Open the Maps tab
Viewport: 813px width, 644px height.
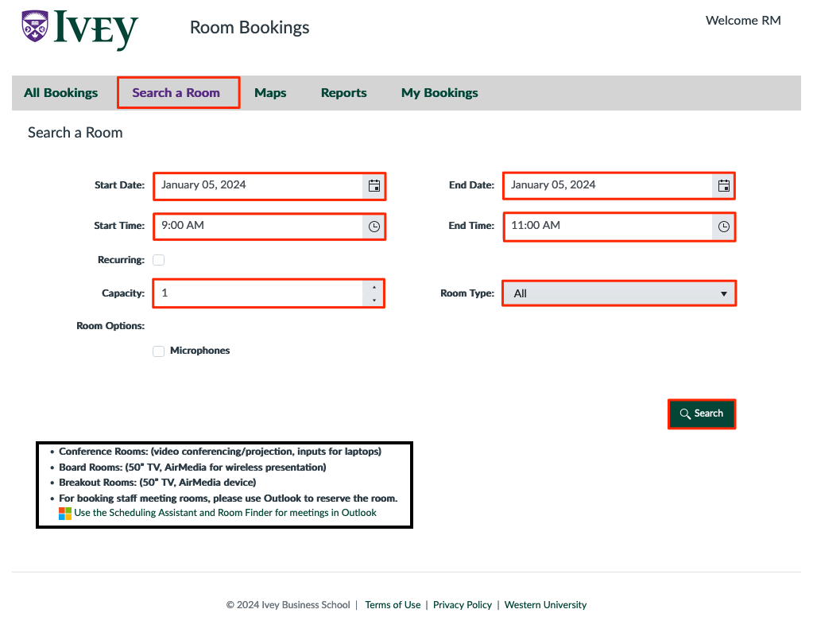pos(270,92)
